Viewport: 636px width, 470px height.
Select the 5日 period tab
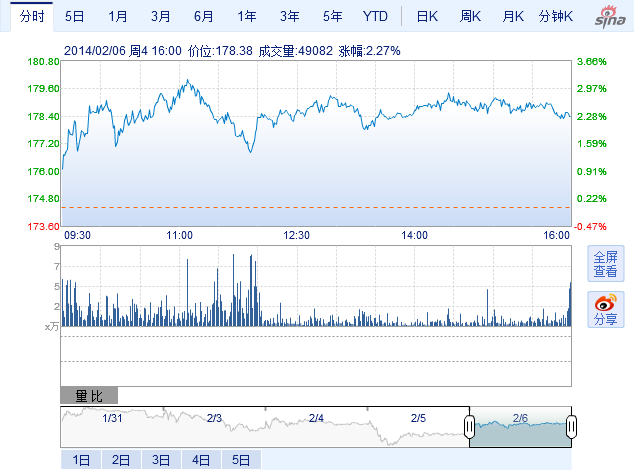click(75, 16)
